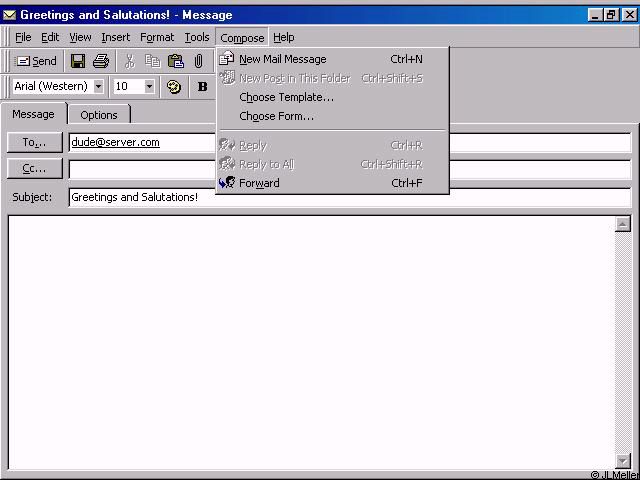The width and height of the screenshot is (640, 480).
Task: Close the open Compose menu
Action: pos(242,38)
